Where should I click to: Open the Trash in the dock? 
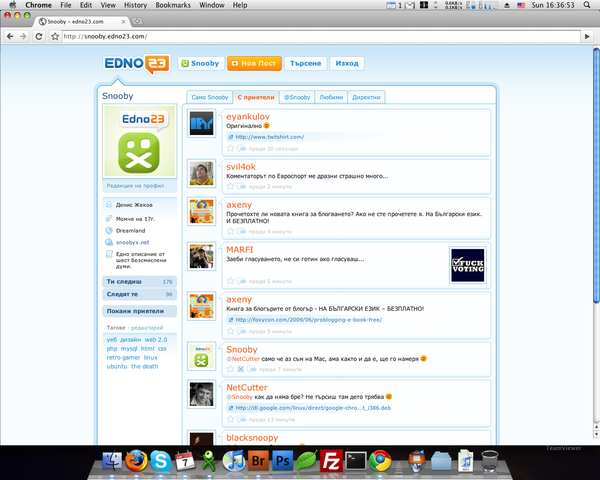click(x=489, y=461)
